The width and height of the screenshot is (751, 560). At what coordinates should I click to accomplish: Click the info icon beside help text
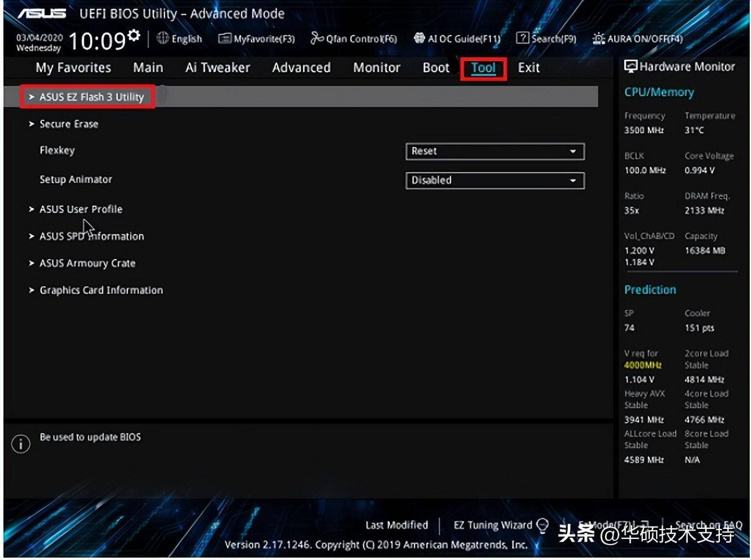tap(21, 443)
